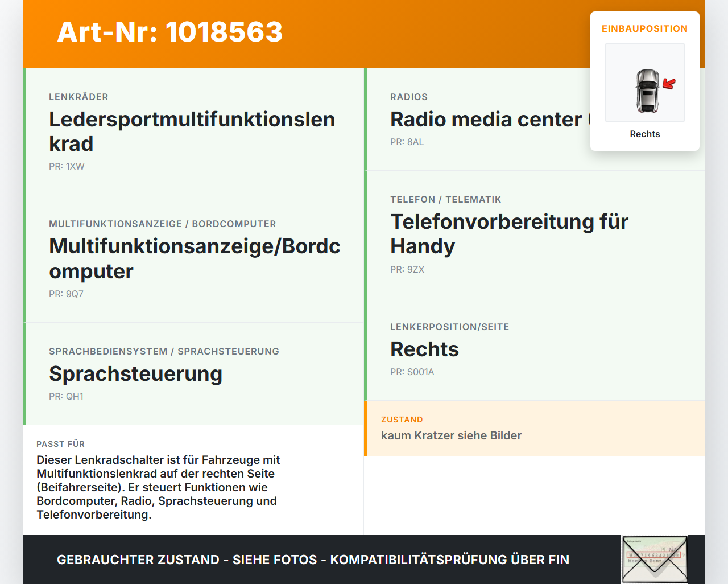Image resolution: width=728 pixels, height=584 pixels.
Task: Click the Rechts label below the car image
Action: [644, 134]
